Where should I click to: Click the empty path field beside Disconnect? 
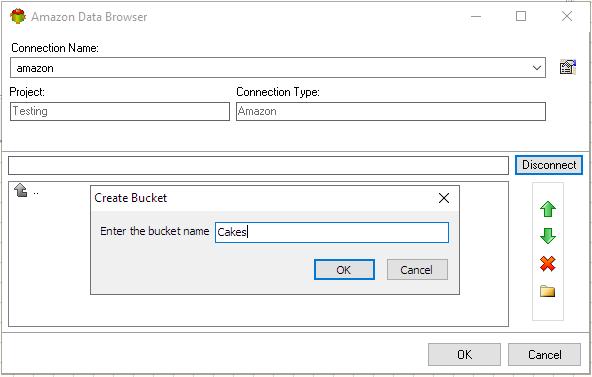tap(258, 166)
